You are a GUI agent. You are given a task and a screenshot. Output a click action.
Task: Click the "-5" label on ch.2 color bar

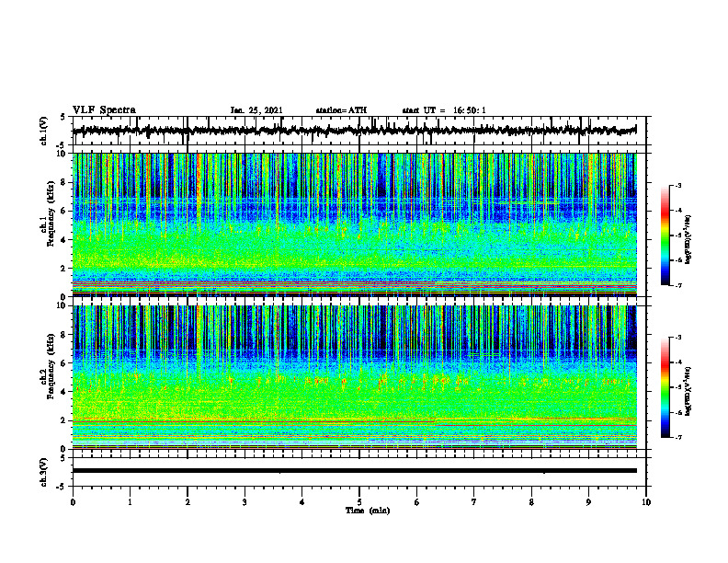[678, 387]
